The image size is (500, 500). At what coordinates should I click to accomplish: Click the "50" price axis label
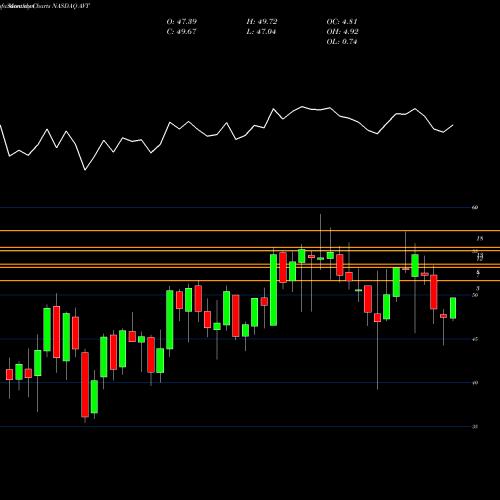475,295
